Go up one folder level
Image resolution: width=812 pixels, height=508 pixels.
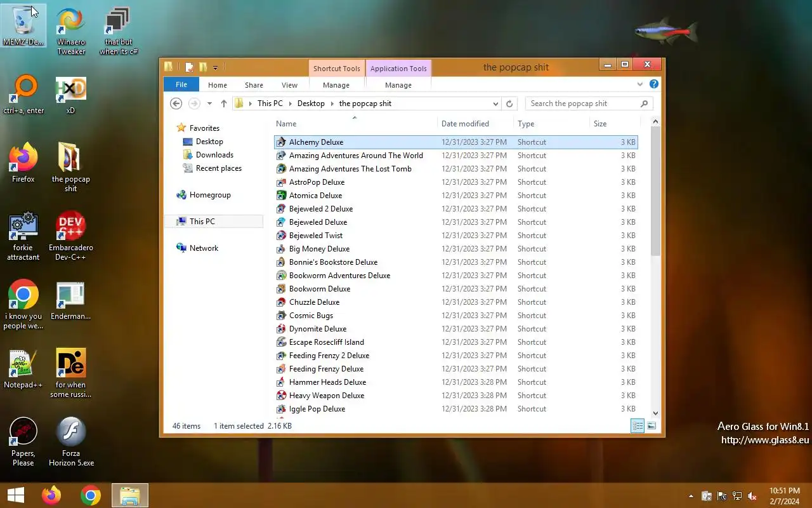click(x=223, y=104)
